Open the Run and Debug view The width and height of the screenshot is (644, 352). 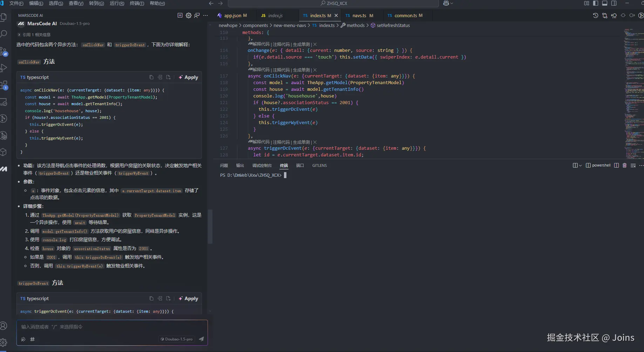[4, 68]
